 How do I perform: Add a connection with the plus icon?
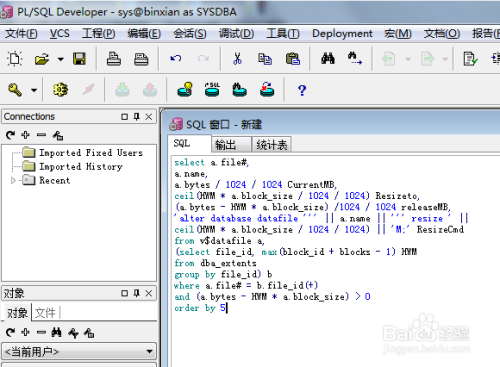25,135
